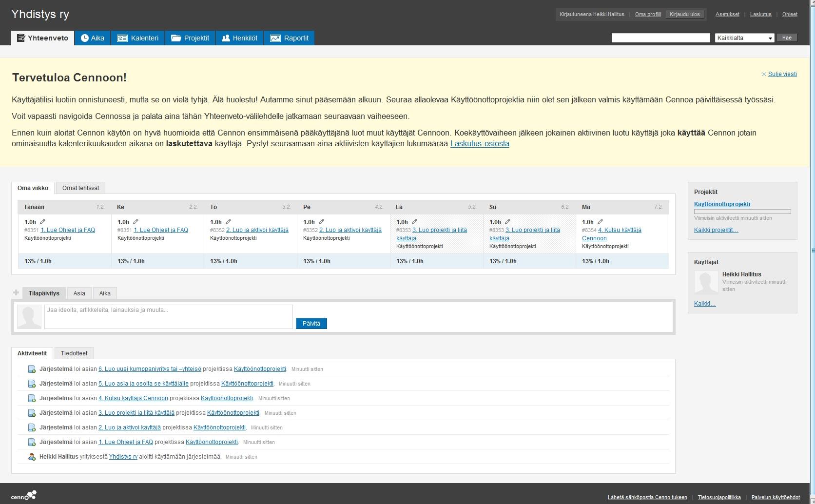Screen dimensions: 815x504
Task: Edit hours pencil icon for Ke
Action: [x=136, y=222]
